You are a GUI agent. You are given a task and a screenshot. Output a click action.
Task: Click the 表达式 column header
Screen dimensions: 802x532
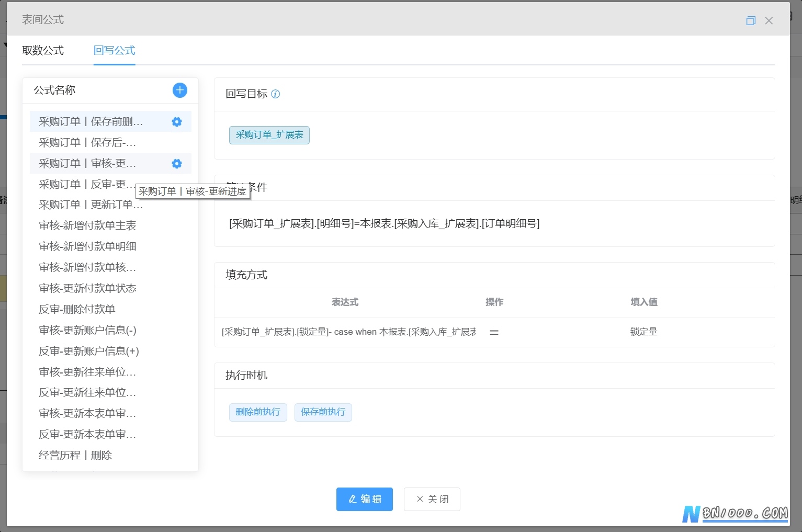pyautogui.click(x=345, y=302)
